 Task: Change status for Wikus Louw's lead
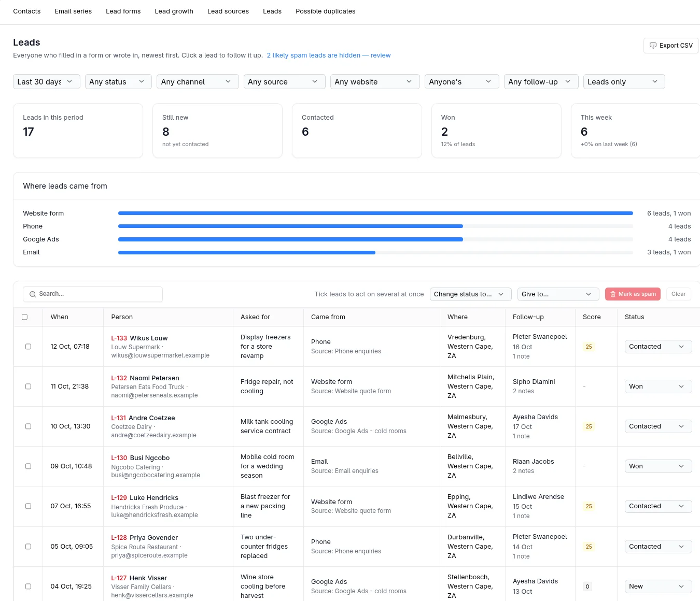point(659,347)
